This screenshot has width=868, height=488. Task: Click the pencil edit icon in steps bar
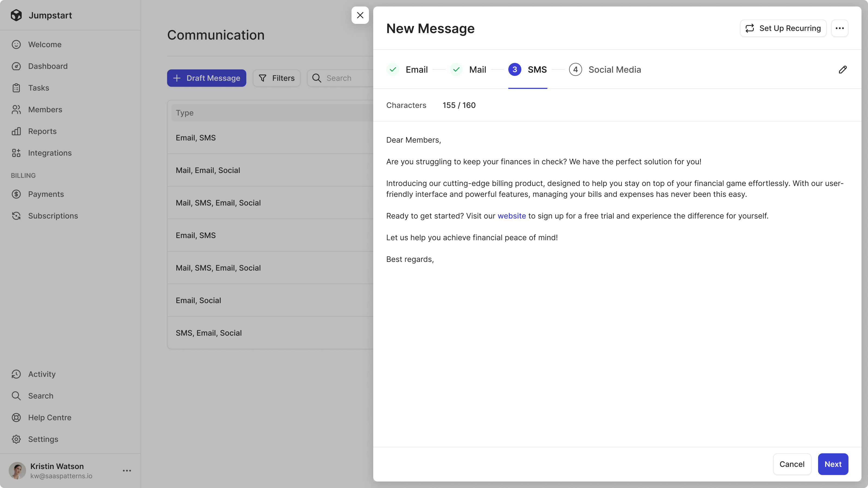[843, 69]
